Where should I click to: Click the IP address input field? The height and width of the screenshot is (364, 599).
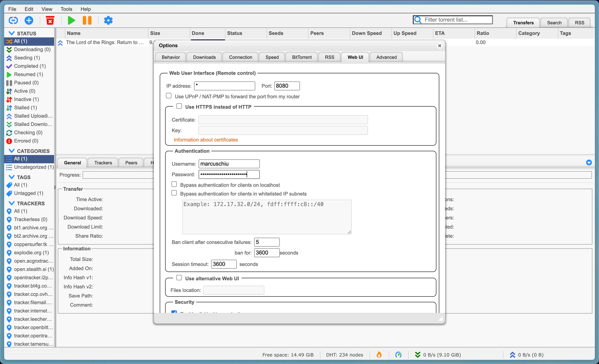(224, 86)
